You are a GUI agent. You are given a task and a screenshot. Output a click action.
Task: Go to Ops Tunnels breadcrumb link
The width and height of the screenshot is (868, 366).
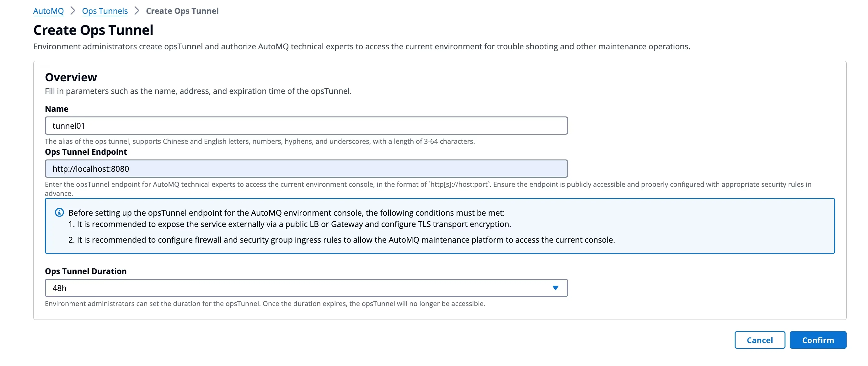[x=105, y=11]
